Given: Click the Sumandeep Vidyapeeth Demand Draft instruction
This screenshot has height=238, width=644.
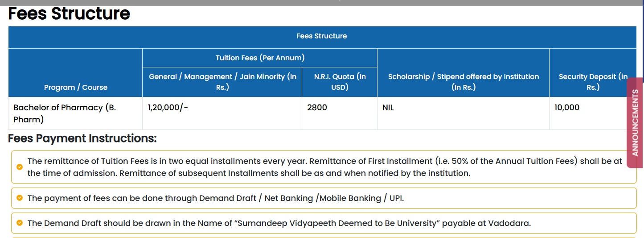Looking at the screenshot, I should pyautogui.click(x=279, y=223).
